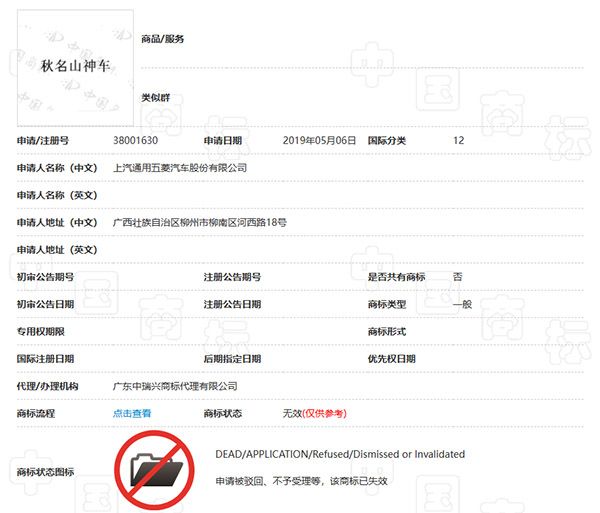Click the 点击查看 trademark process link

(132, 412)
